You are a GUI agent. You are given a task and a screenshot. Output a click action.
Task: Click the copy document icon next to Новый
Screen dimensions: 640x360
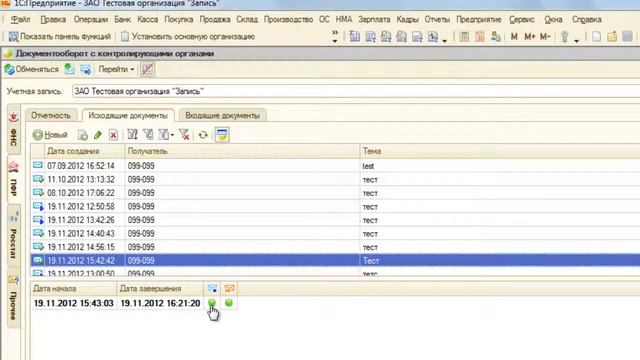pos(83,135)
